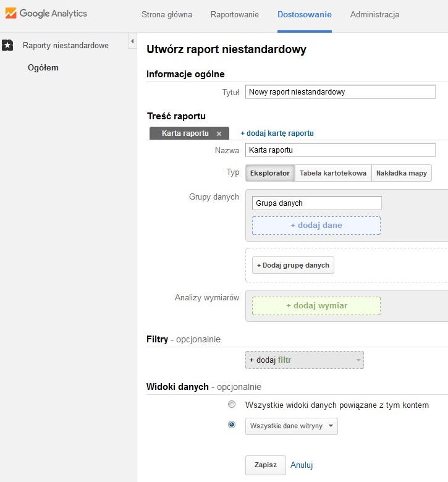This screenshot has height=482, width=448.
Task: Open the Wszystkie dane witryny dropdown
Action: [292, 426]
